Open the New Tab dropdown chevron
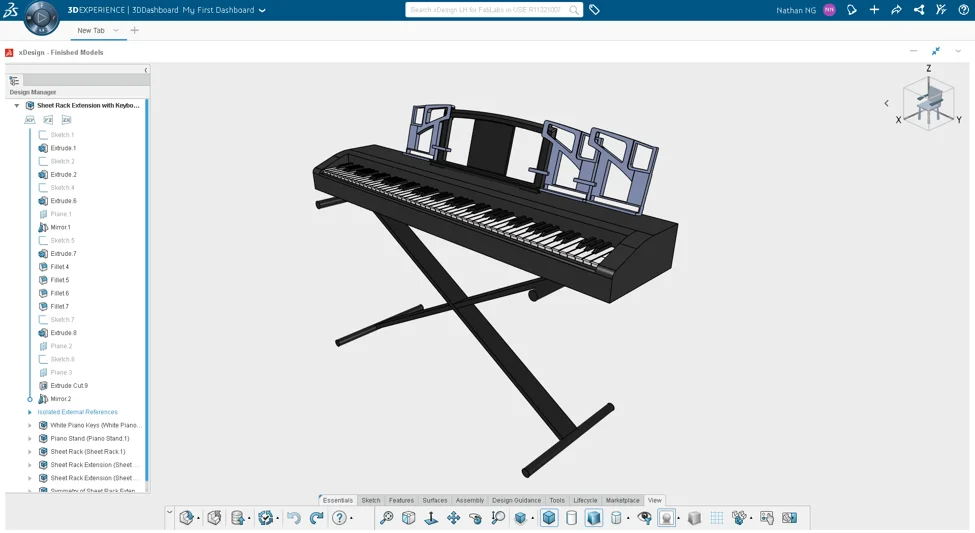Image resolution: width=975 pixels, height=533 pixels. coord(116,30)
